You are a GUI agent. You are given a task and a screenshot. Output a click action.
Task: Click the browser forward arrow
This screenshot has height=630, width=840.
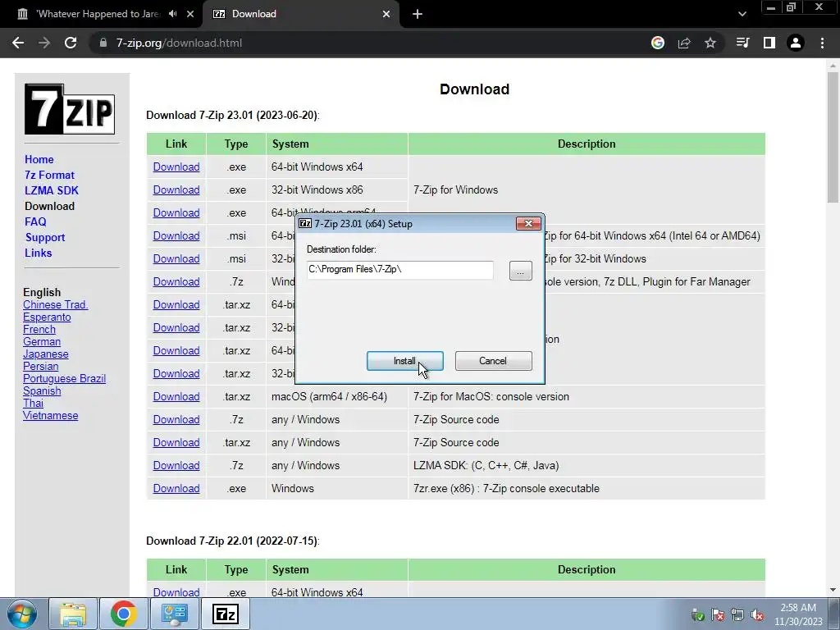click(44, 43)
